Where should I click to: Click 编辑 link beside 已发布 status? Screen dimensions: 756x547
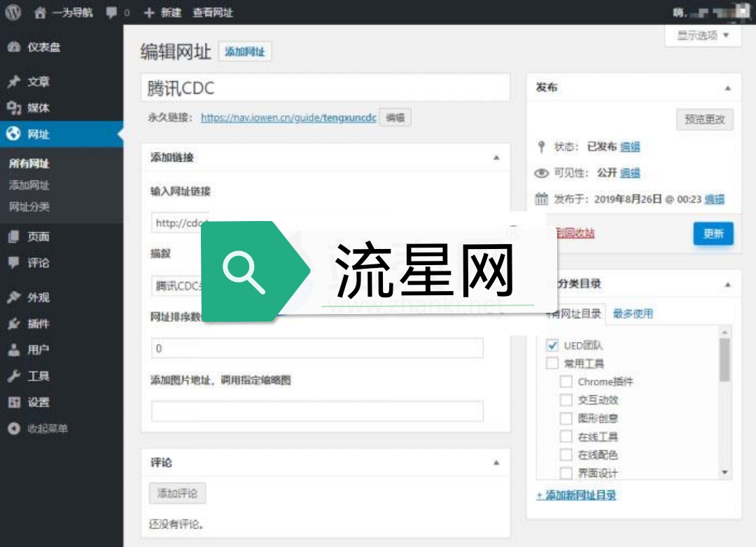point(630,146)
